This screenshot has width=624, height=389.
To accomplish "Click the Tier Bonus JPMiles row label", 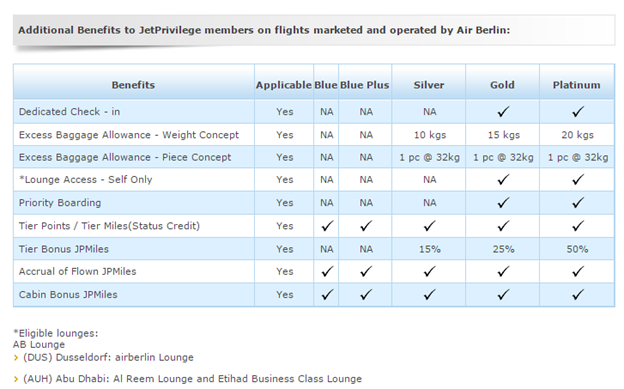I will click(x=64, y=249).
